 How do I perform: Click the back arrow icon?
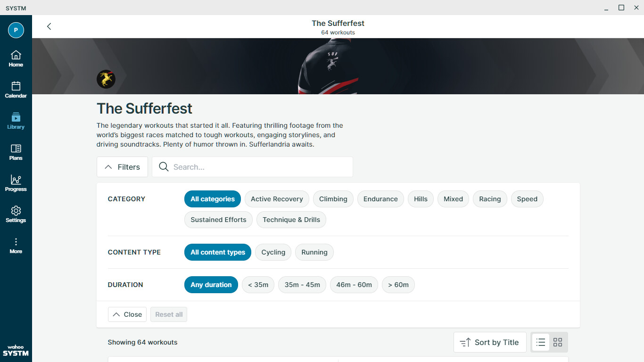49,26
